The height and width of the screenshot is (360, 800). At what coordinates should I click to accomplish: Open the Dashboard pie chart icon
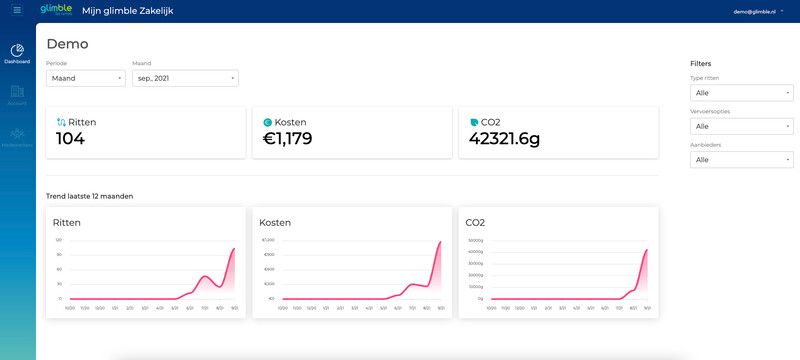click(17, 50)
